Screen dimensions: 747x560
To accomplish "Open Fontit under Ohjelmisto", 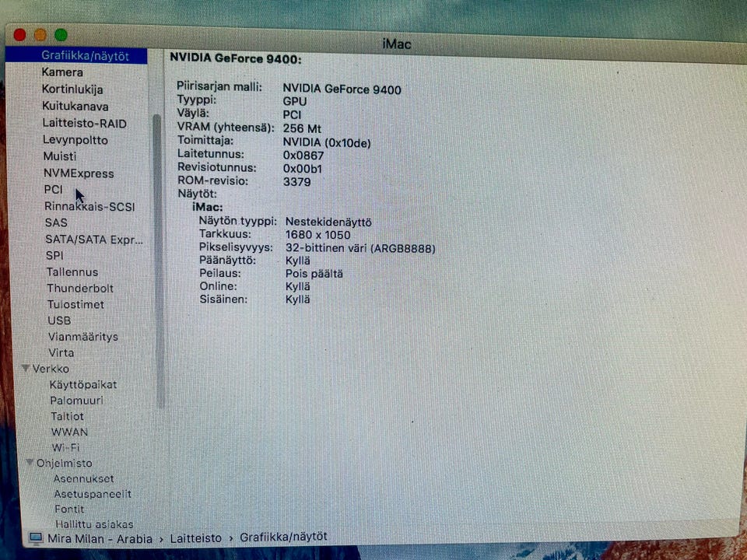I will (x=69, y=509).
